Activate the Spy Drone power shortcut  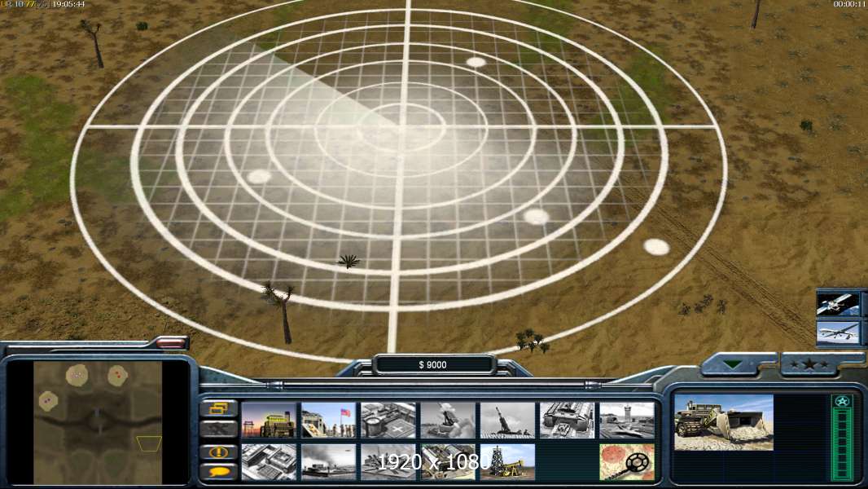tap(838, 333)
